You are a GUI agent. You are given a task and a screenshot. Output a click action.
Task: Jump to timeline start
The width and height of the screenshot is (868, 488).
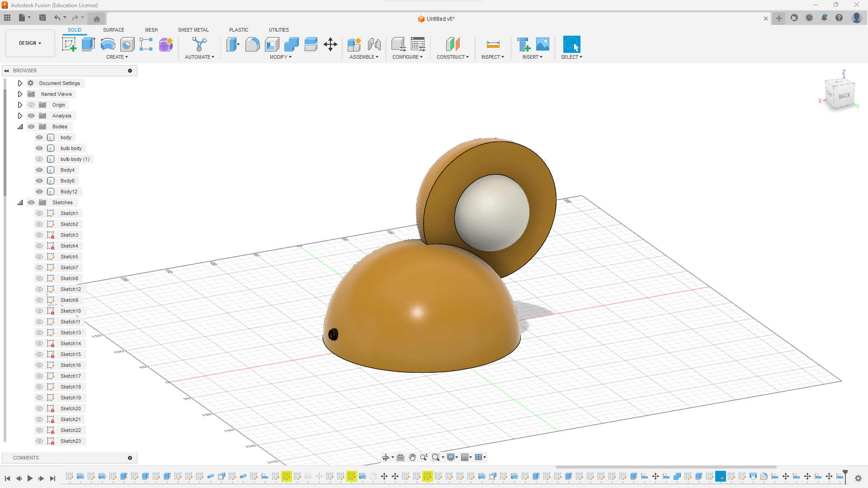click(x=7, y=479)
